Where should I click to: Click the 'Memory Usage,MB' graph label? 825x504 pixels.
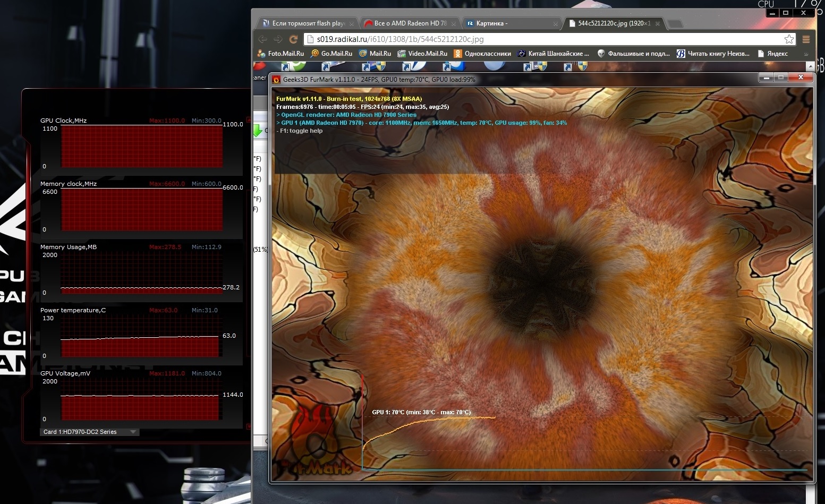69,247
